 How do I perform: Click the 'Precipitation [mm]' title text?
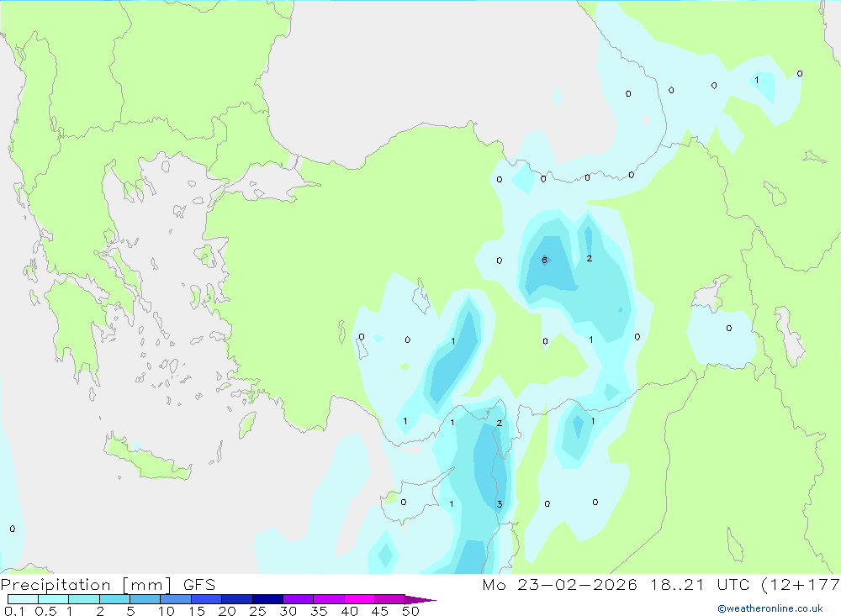click(x=87, y=585)
